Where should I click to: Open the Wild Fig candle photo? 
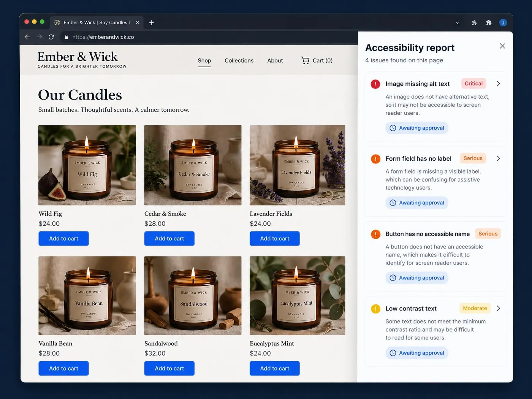pyautogui.click(x=87, y=165)
